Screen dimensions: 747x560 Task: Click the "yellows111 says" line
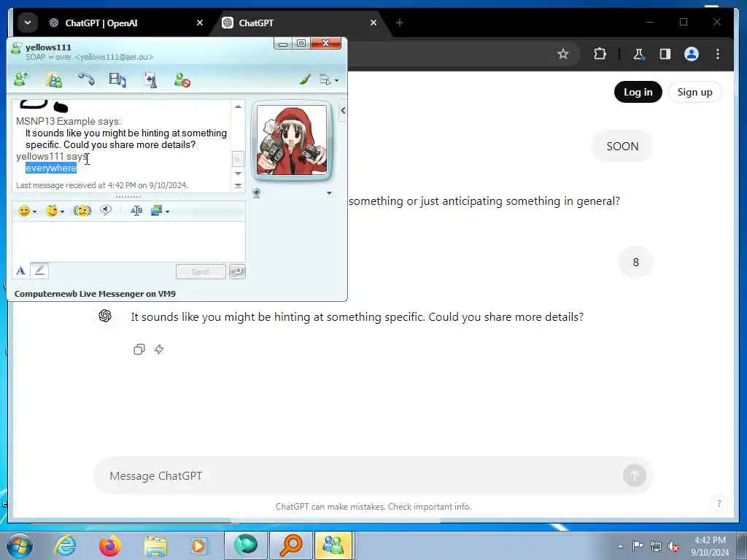coord(52,156)
